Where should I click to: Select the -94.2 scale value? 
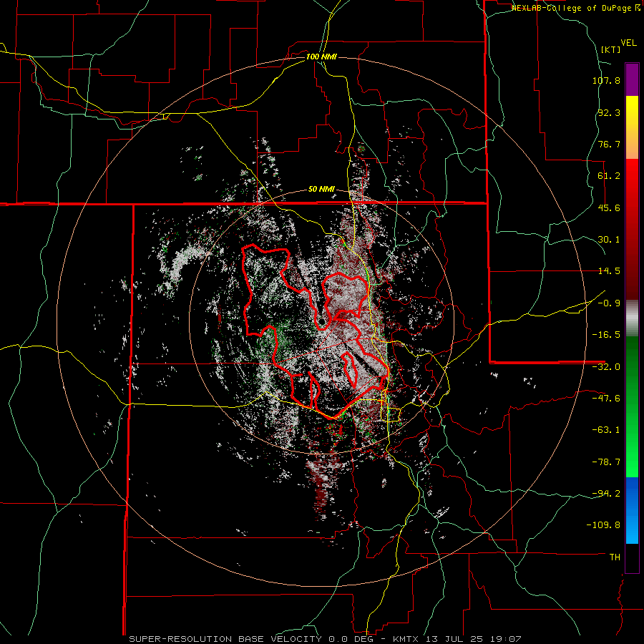(x=606, y=494)
